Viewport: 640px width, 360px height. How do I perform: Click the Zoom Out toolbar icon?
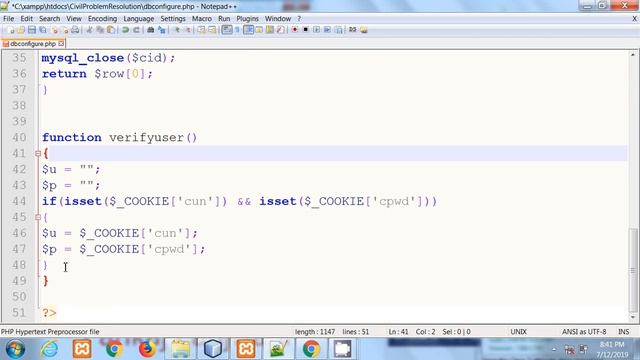tap(187, 30)
